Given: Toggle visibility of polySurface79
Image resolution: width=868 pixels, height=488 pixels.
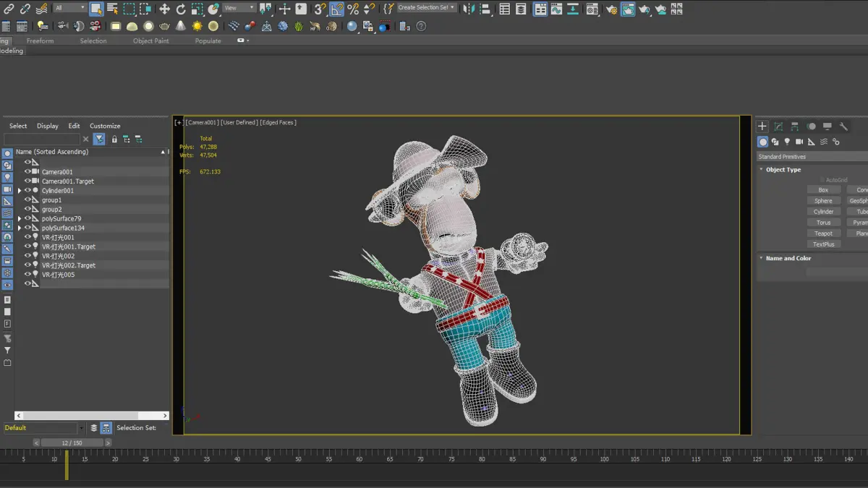Looking at the screenshot, I should 27,218.
